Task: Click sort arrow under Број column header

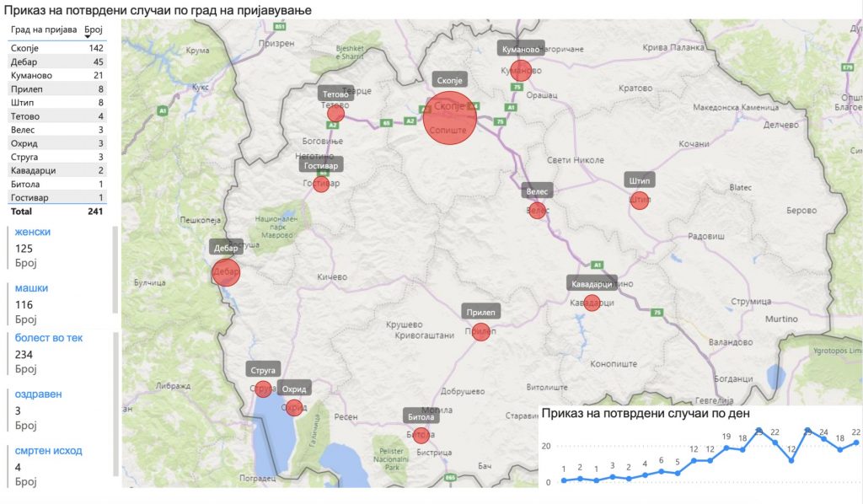Action: click(x=89, y=39)
